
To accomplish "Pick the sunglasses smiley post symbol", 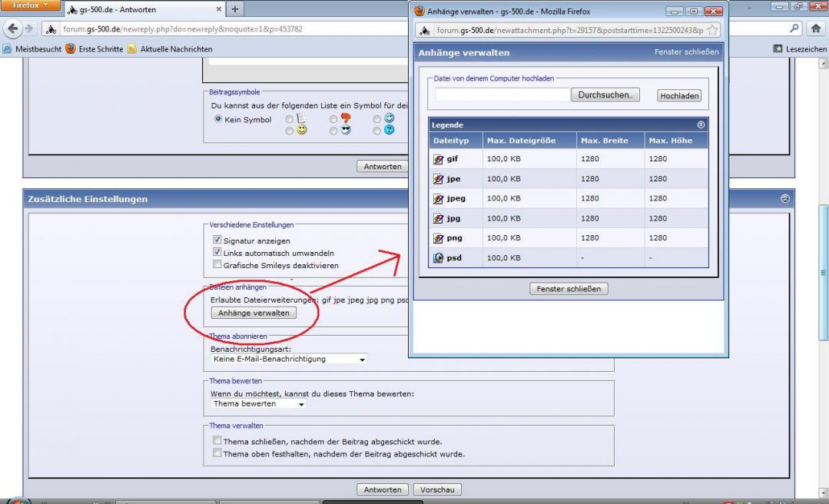I will pos(333,131).
